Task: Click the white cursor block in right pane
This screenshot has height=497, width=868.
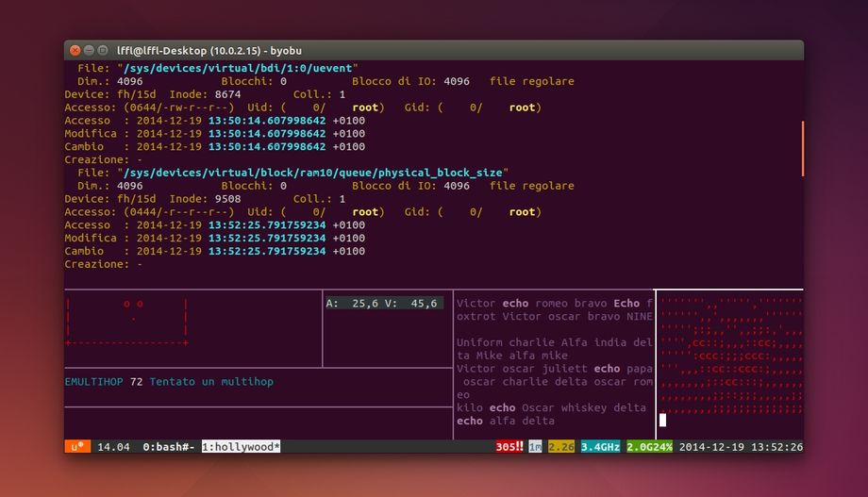Action: 662,420
